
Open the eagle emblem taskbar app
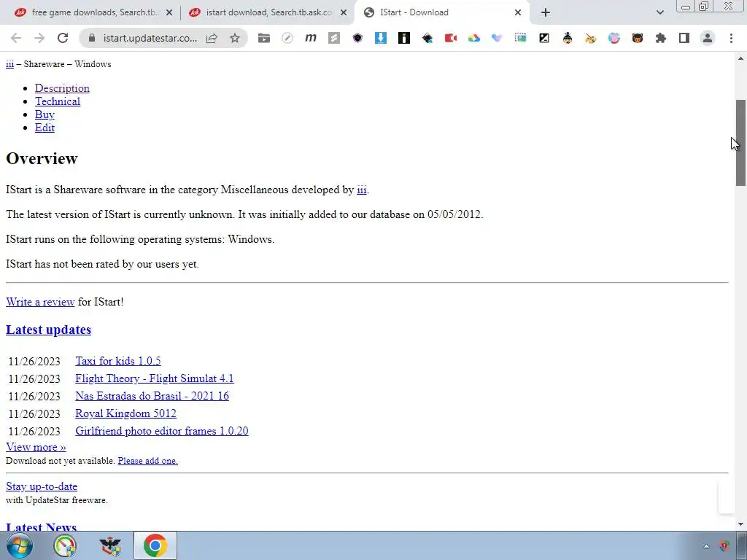point(110,545)
